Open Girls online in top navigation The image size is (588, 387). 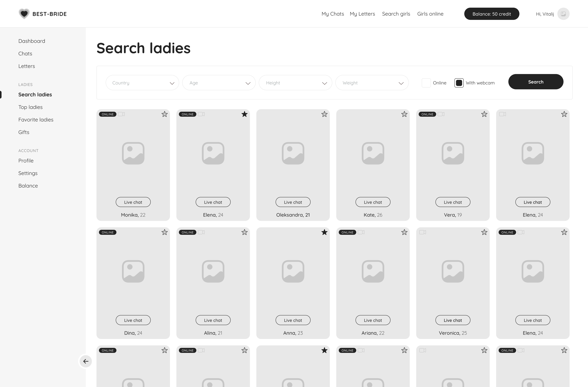(x=430, y=14)
